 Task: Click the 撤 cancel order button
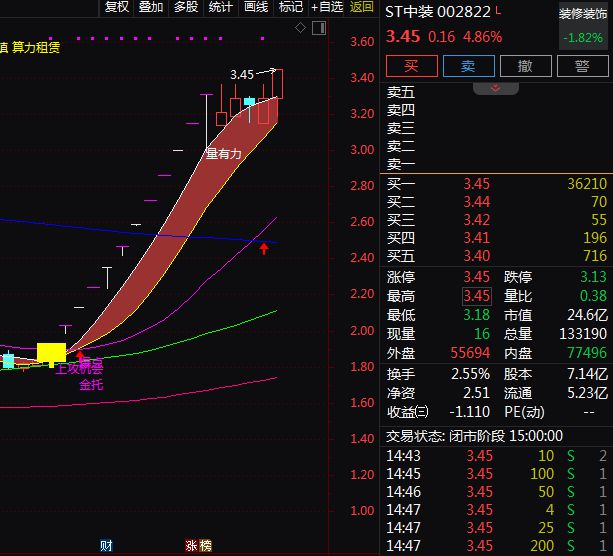525,66
